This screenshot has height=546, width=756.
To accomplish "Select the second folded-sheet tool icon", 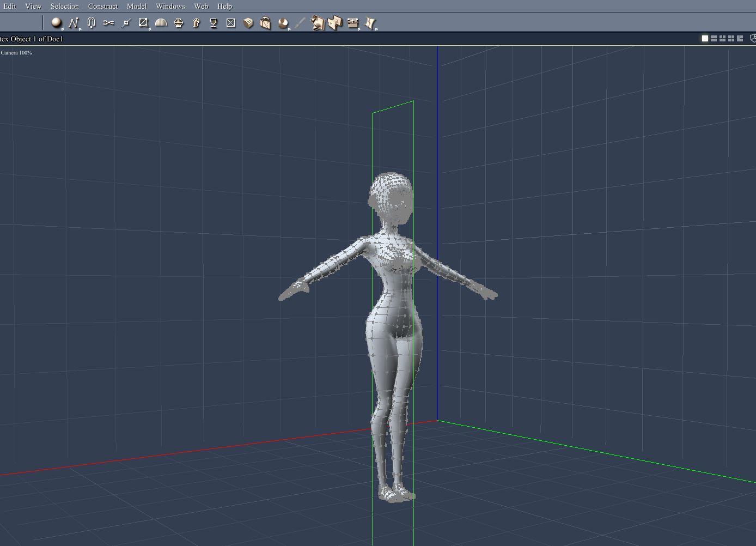I will point(335,23).
